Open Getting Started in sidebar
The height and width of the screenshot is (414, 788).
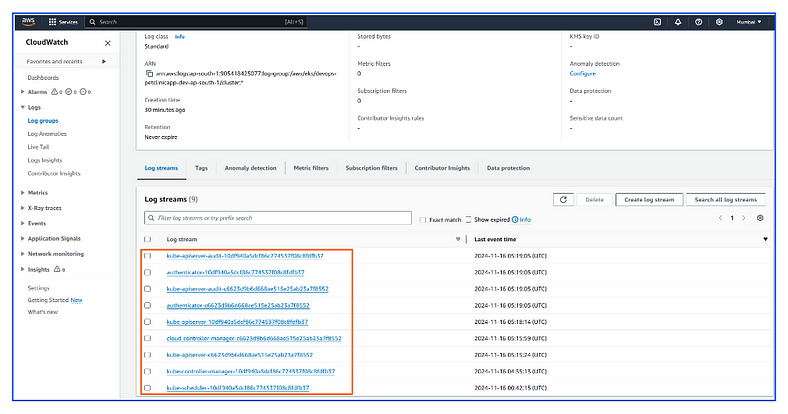pyautogui.click(x=55, y=300)
